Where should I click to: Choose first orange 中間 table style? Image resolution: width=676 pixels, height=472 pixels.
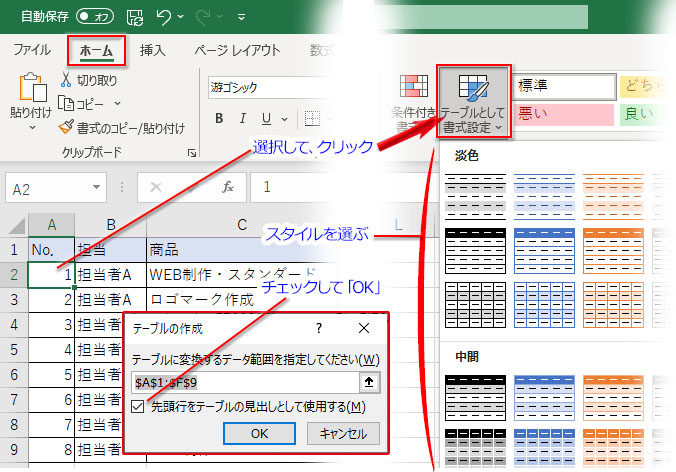pyautogui.click(x=613, y=397)
